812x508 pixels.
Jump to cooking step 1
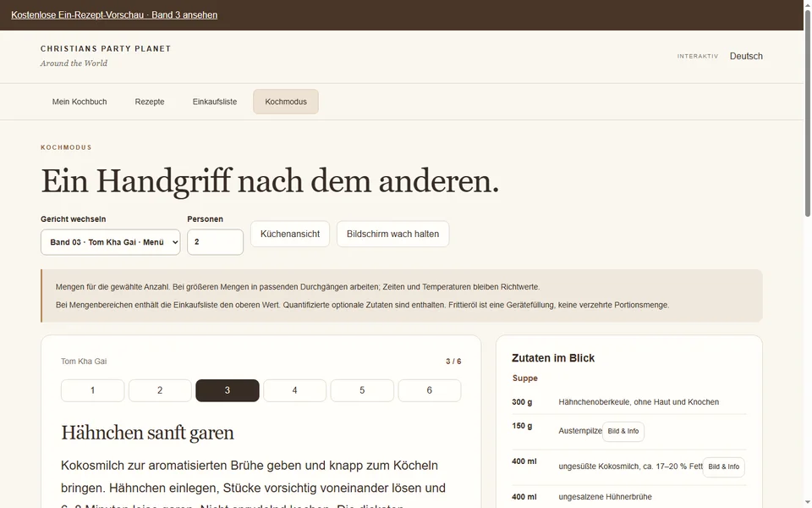coord(93,390)
